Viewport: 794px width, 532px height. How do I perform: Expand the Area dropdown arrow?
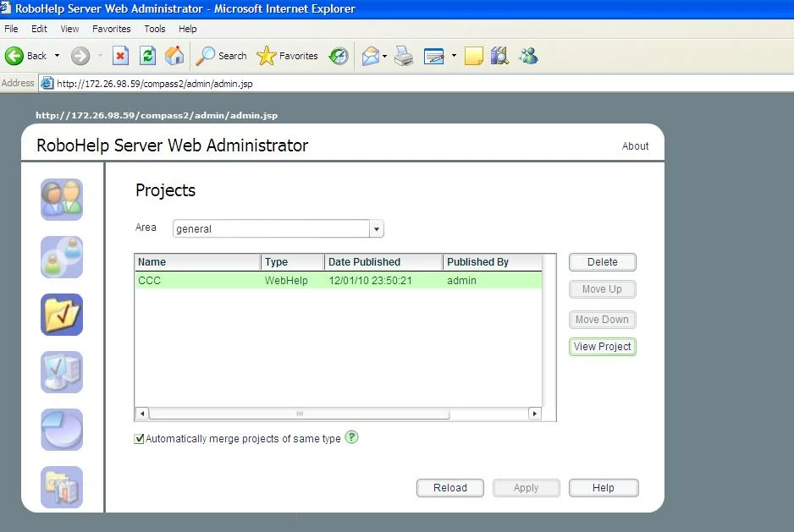pos(376,229)
